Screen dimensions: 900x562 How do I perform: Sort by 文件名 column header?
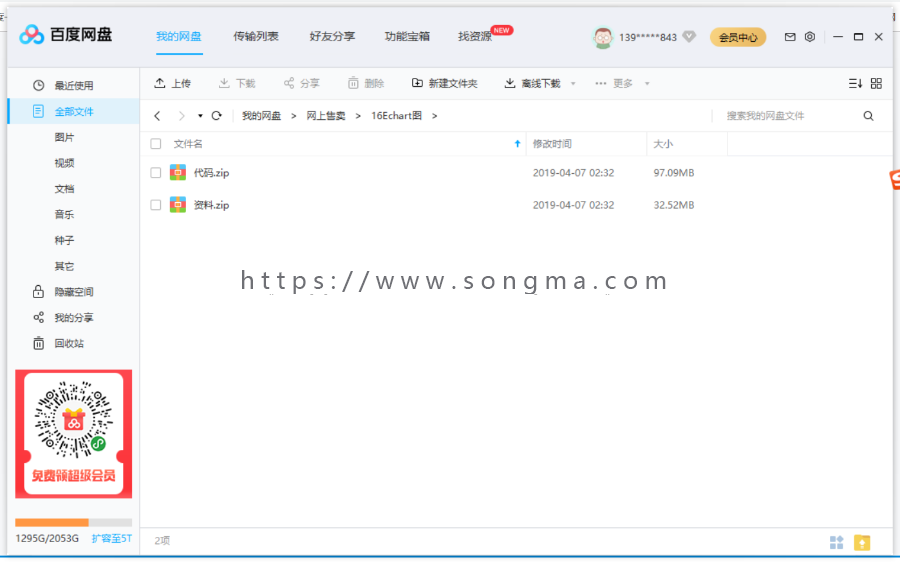click(x=188, y=144)
